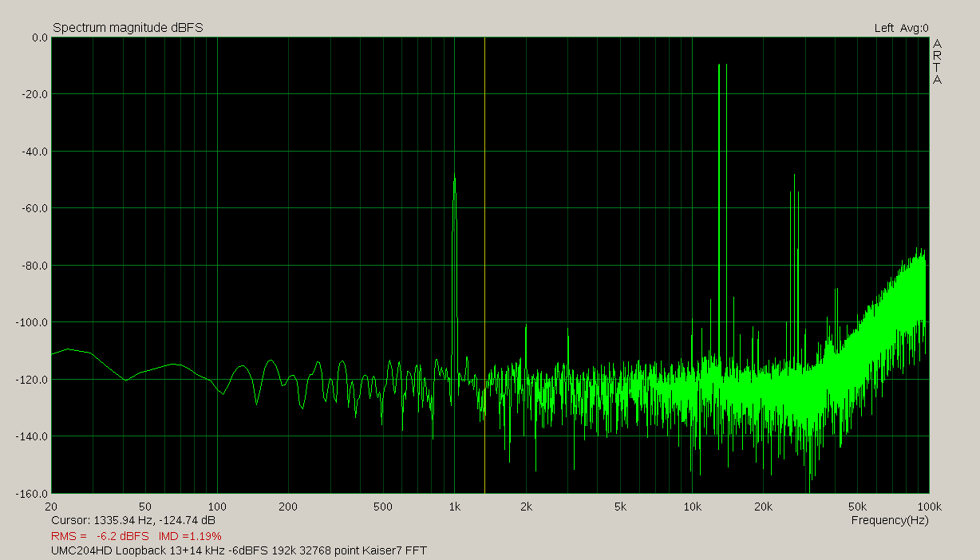The width and height of the screenshot is (980, 560).
Task: Click the '20' frequency axis label
Action: [x=52, y=507]
